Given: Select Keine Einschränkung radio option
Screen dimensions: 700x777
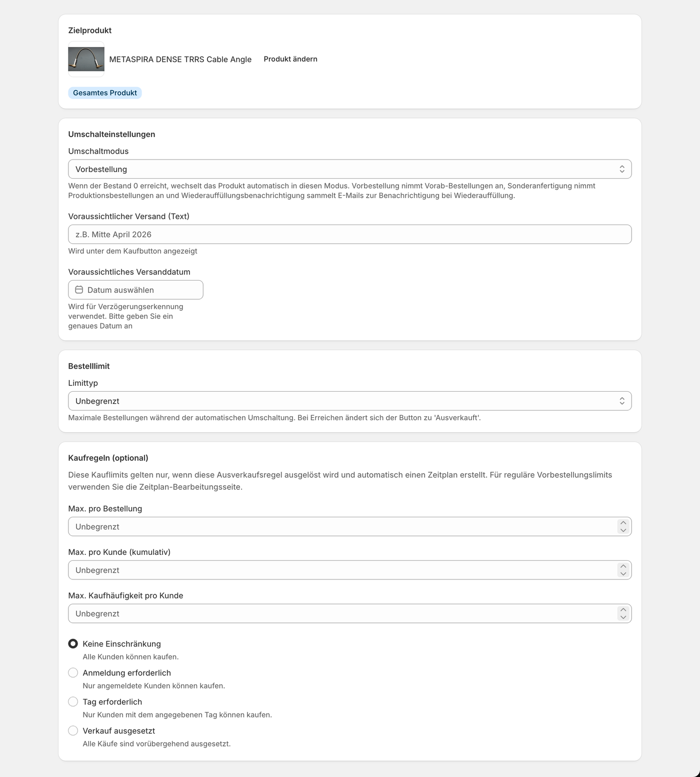Looking at the screenshot, I should tap(73, 644).
